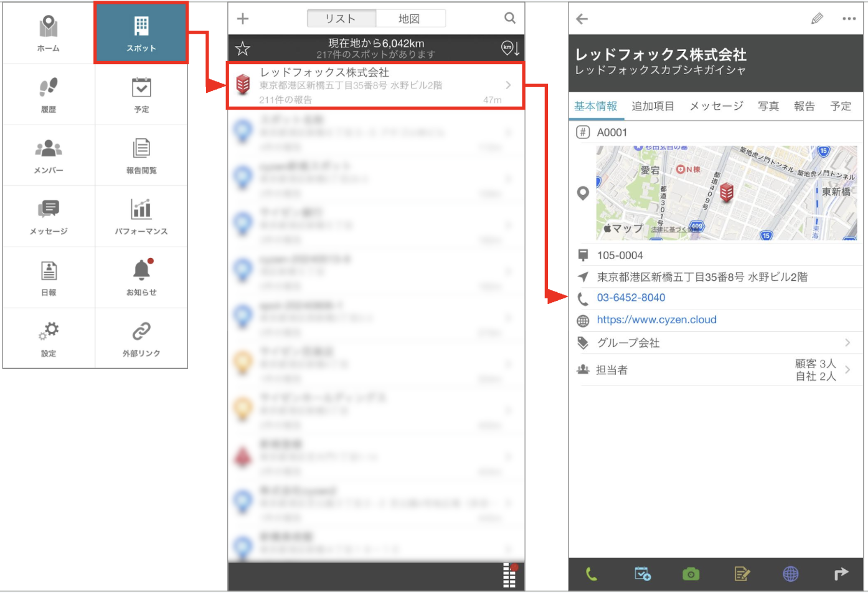
Task: Open the map thumbnail of the spot
Action: tap(727, 193)
